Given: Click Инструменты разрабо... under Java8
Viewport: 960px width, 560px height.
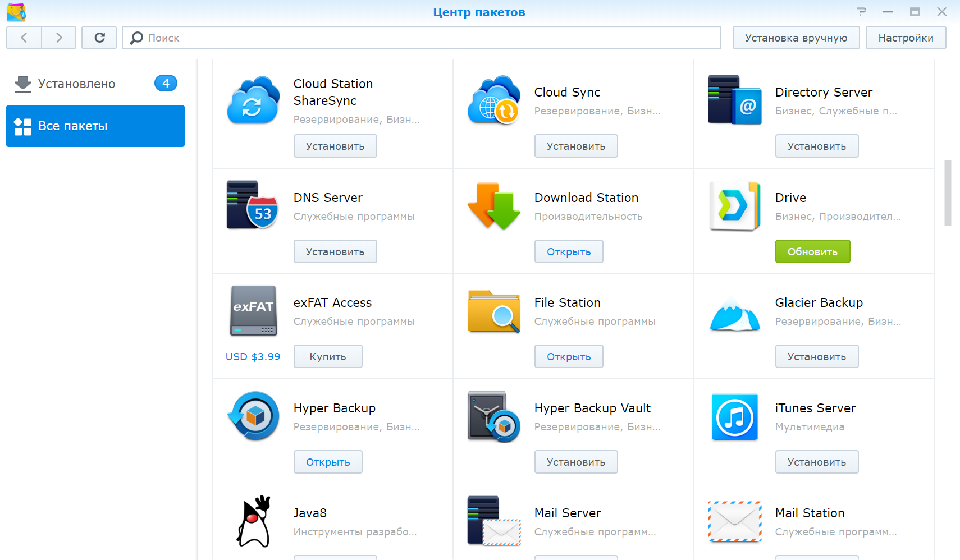Looking at the screenshot, I should point(355,532).
